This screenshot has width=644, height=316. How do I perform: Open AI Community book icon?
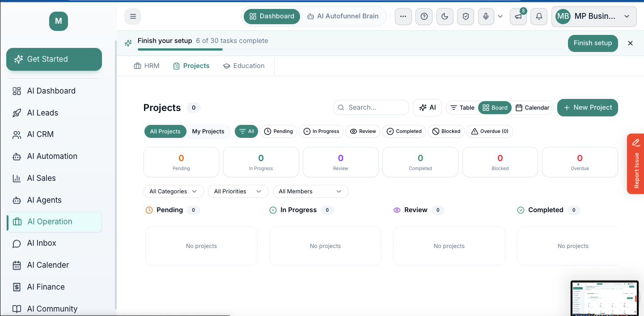[x=54, y=309]
